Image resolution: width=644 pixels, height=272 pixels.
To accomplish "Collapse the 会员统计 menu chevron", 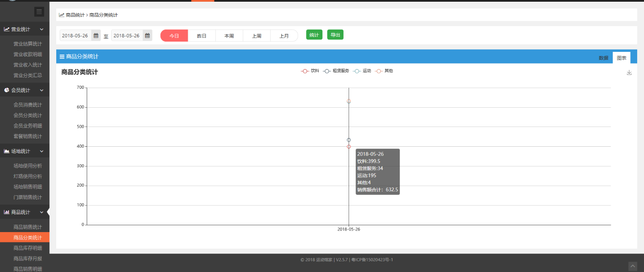I will coord(42,90).
